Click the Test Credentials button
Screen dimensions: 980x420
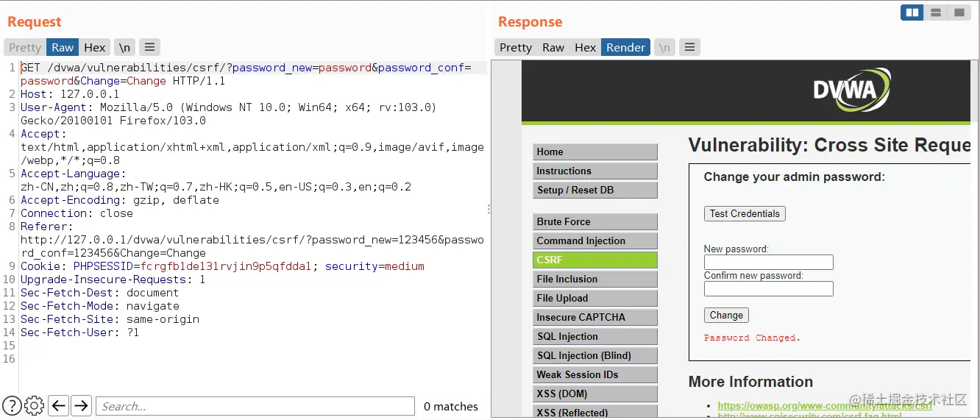point(745,213)
